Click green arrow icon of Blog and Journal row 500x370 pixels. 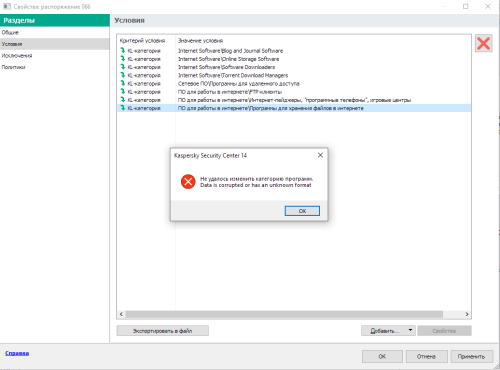coord(123,50)
